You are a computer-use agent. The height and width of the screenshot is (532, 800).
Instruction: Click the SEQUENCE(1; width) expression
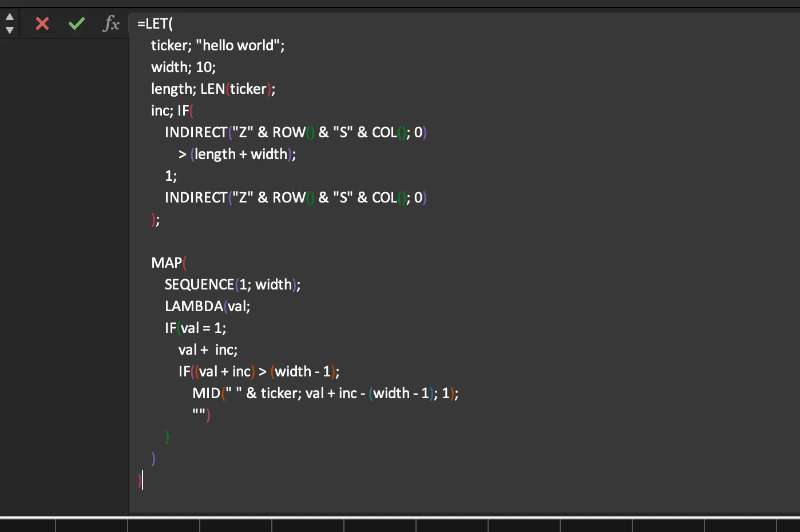(x=232, y=284)
